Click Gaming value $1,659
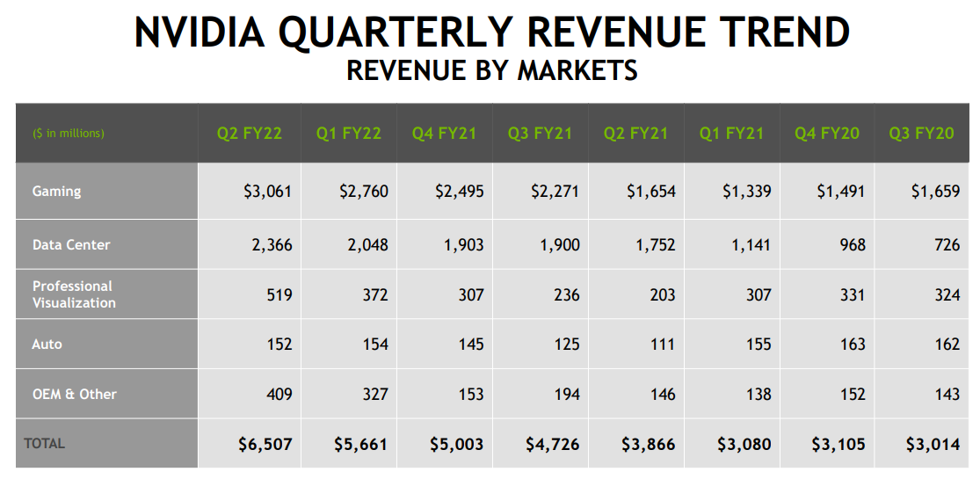 coord(936,192)
